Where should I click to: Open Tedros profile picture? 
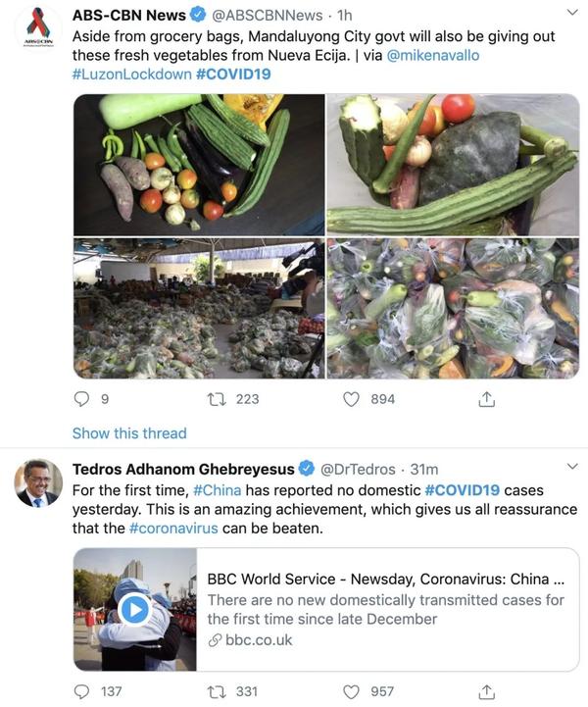(38, 482)
